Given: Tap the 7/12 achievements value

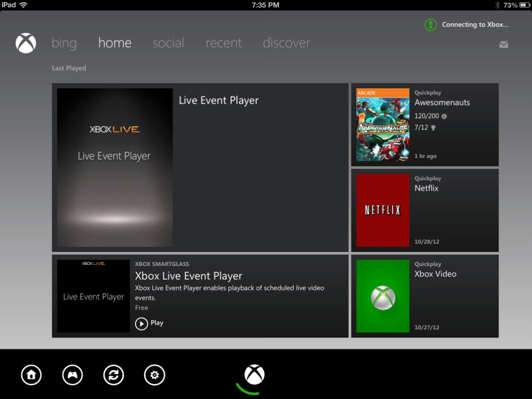Looking at the screenshot, I should click(421, 128).
